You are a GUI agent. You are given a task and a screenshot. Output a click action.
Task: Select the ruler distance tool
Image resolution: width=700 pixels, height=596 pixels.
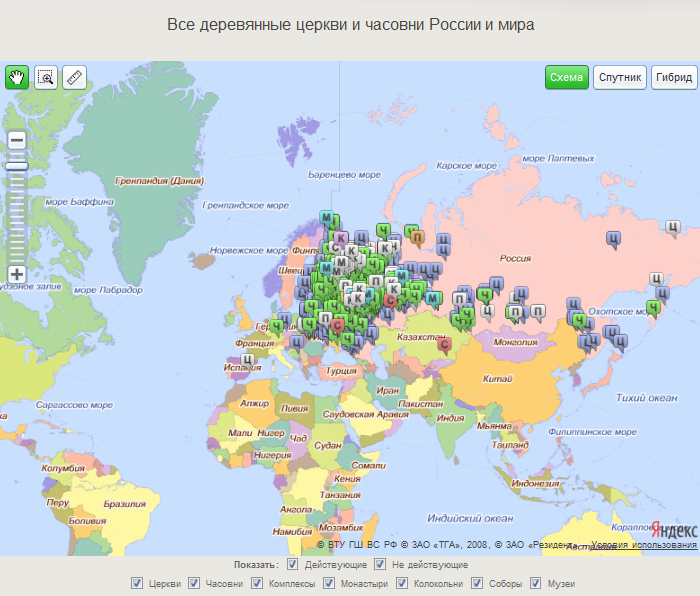point(75,77)
